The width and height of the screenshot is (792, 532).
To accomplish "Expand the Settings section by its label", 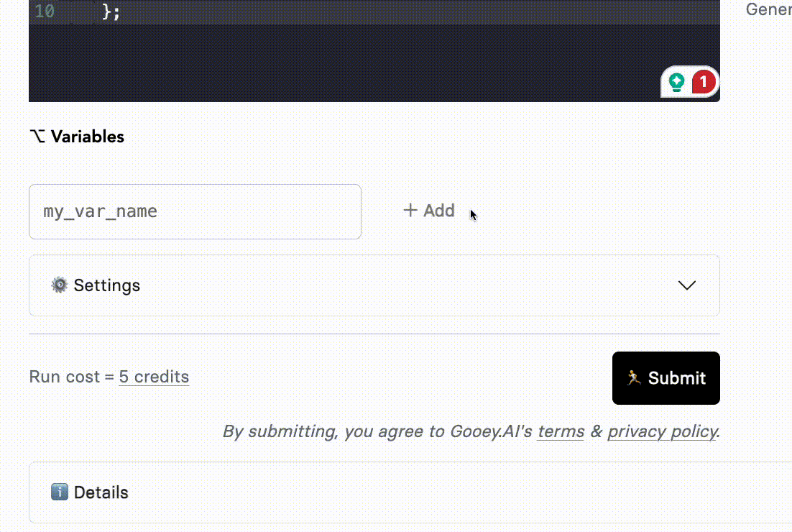I will (106, 285).
